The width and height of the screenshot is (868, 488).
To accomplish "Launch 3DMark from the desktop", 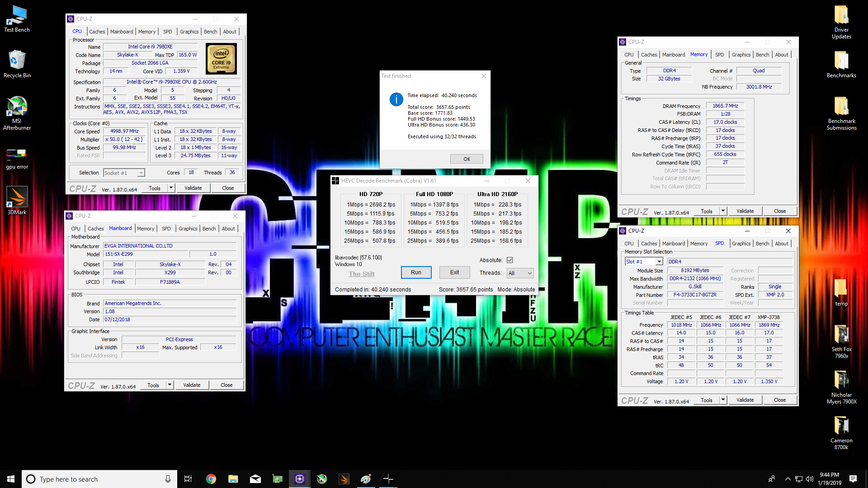I will click(x=17, y=201).
